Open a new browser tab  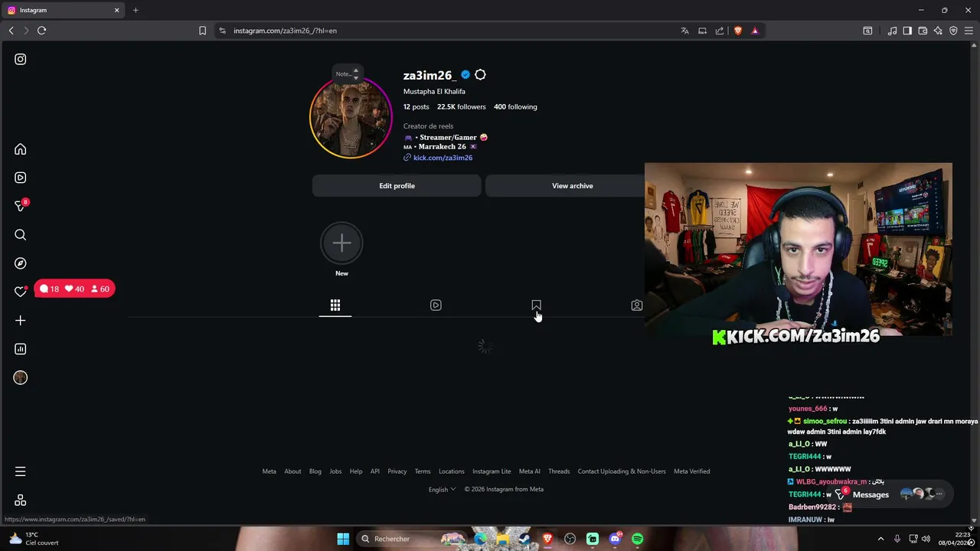136,10
